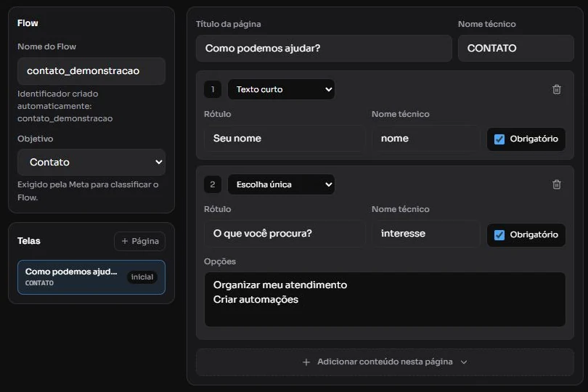Screen dimensions: 588x392
Task: Edit the Nome do Flow input
Action: pos(91,71)
